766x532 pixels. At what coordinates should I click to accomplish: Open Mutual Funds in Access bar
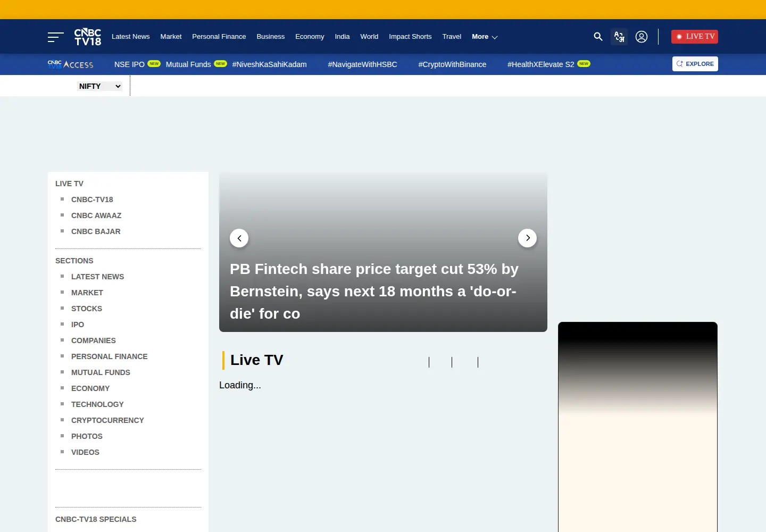pos(188,64)
